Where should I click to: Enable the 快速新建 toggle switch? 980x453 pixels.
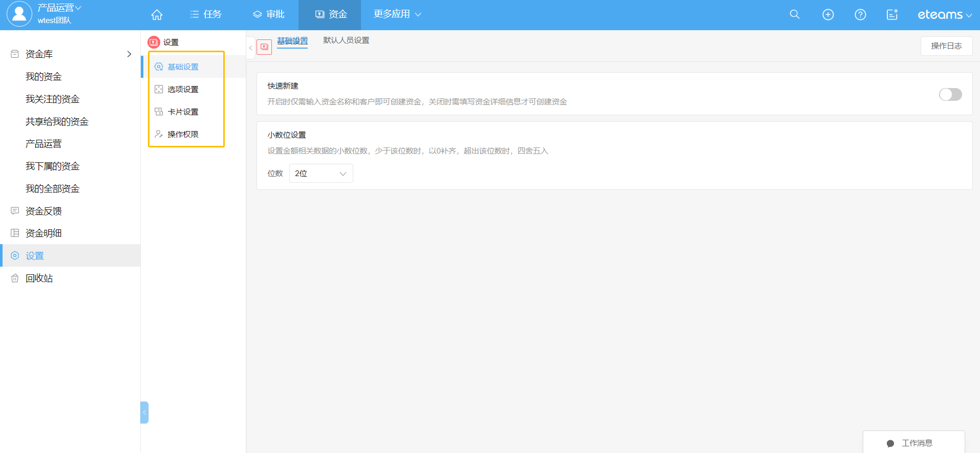(x=950, y=94)
